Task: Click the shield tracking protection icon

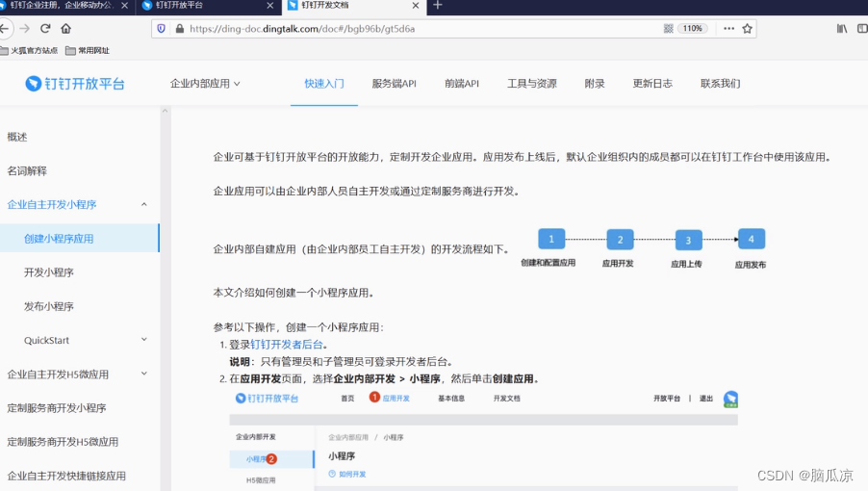Action: [161, 28]
